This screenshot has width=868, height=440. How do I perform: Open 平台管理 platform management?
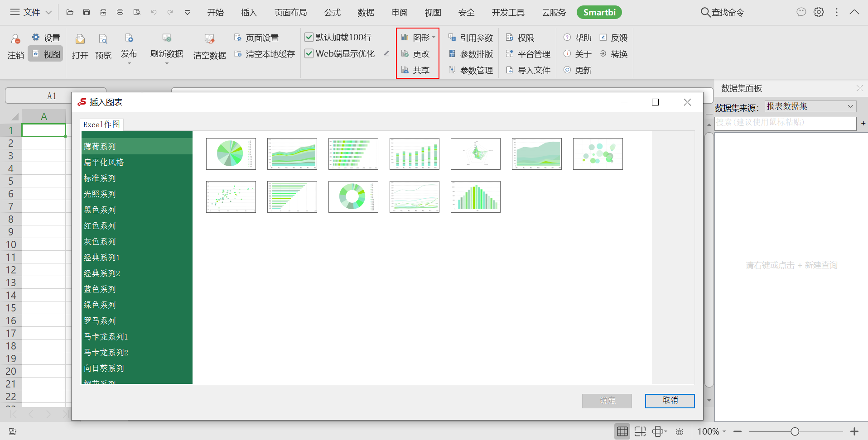[x=528, y=54]
